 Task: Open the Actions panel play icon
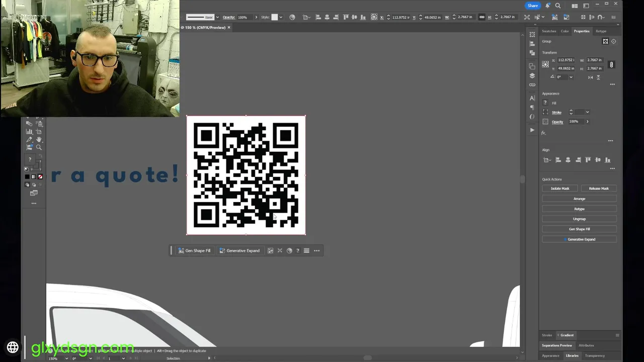coord(532,130)
